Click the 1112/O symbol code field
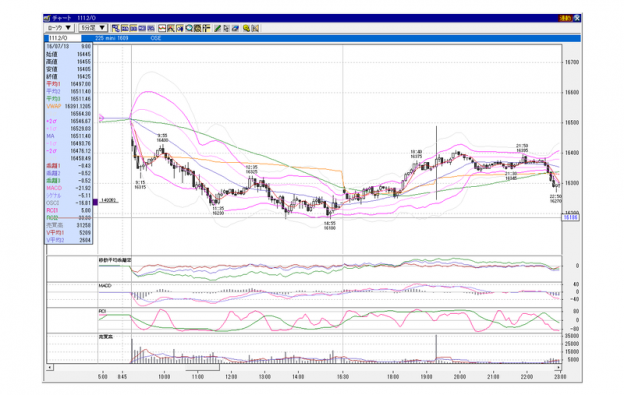624x395 pixels. click(64, 38)
